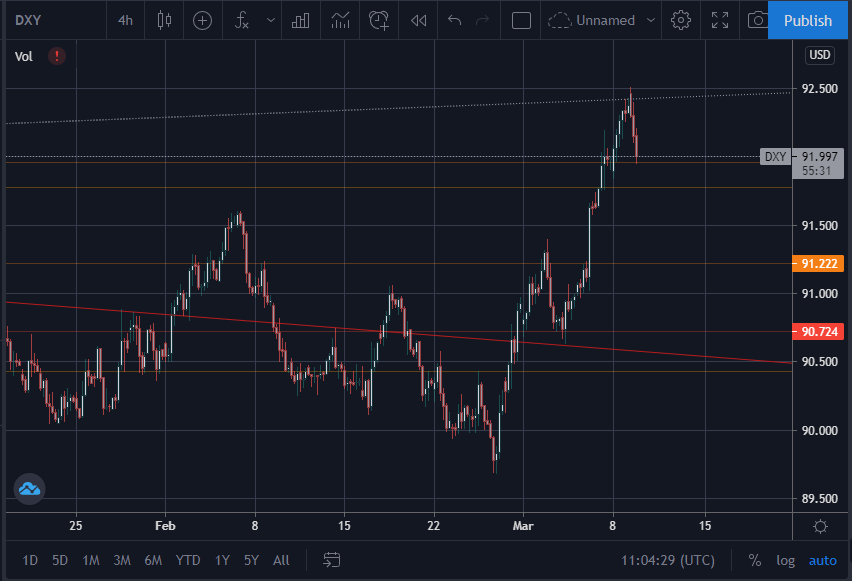This screenshot has width=852, height=581.
Task: Open the DXY symbol search
Action: 28,21
